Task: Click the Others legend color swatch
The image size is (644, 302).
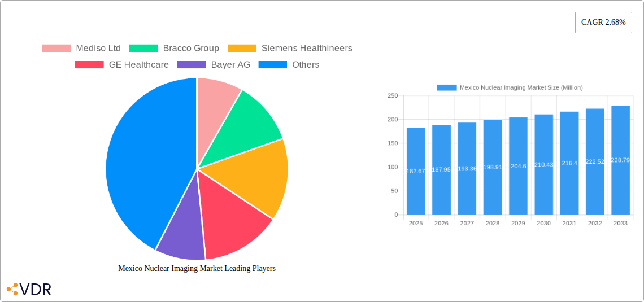Action: [x=273, y=65]
